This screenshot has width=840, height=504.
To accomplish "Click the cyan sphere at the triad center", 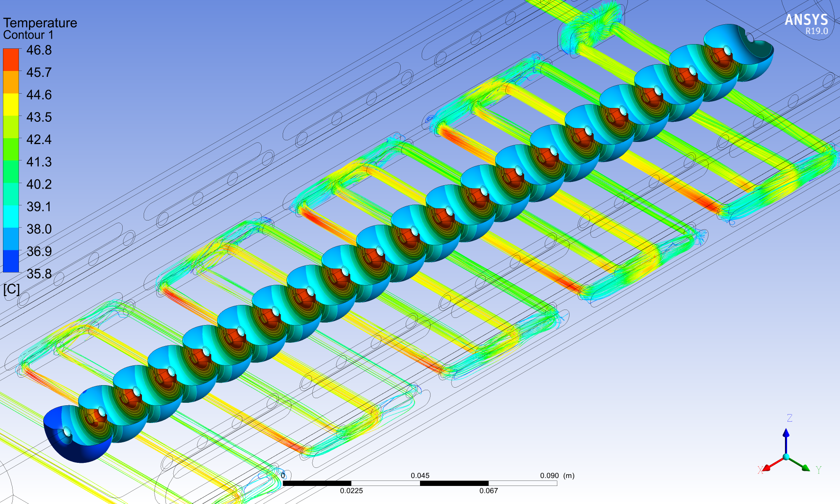I will click(x=786, y=457).
